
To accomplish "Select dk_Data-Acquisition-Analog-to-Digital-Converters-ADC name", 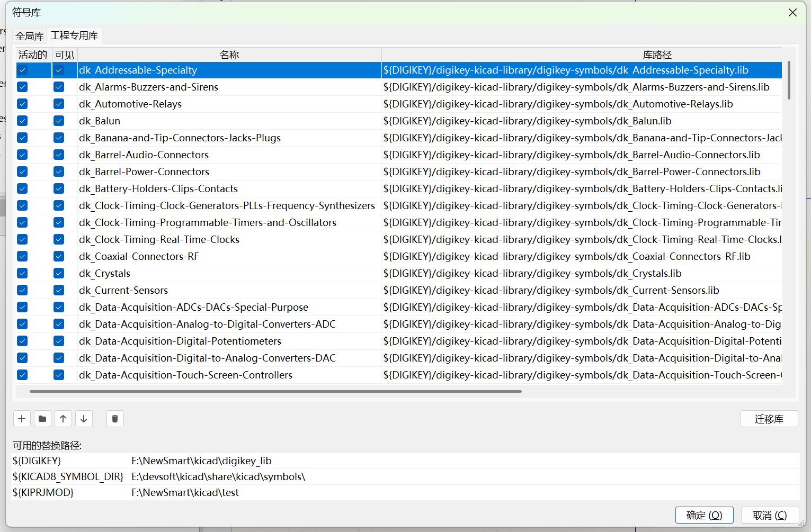I will click(x=229, y=324).
